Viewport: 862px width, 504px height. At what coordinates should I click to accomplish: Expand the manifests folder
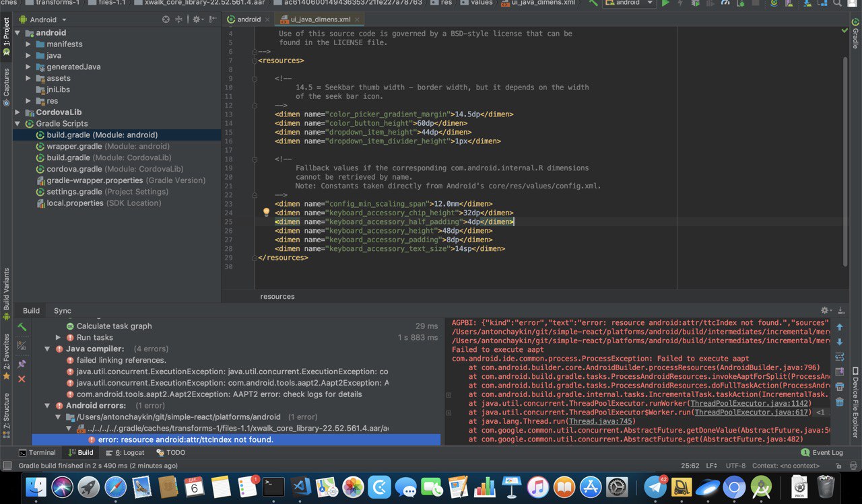[x=29, y=44]
